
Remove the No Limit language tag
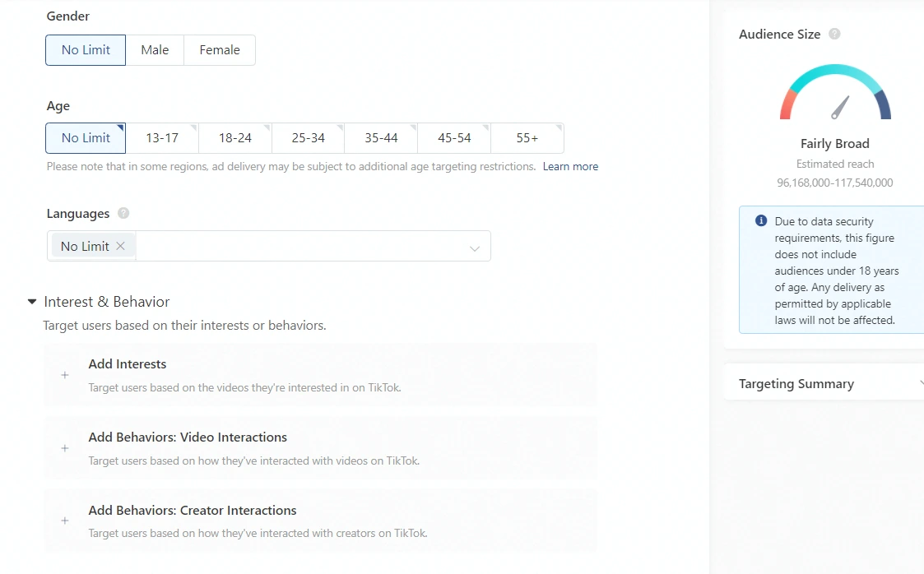click(121, 247)
